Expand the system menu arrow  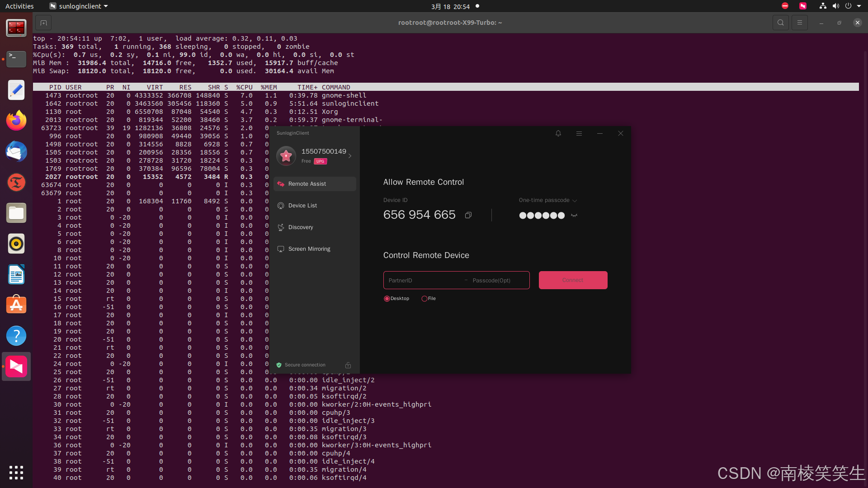(859, 6)
